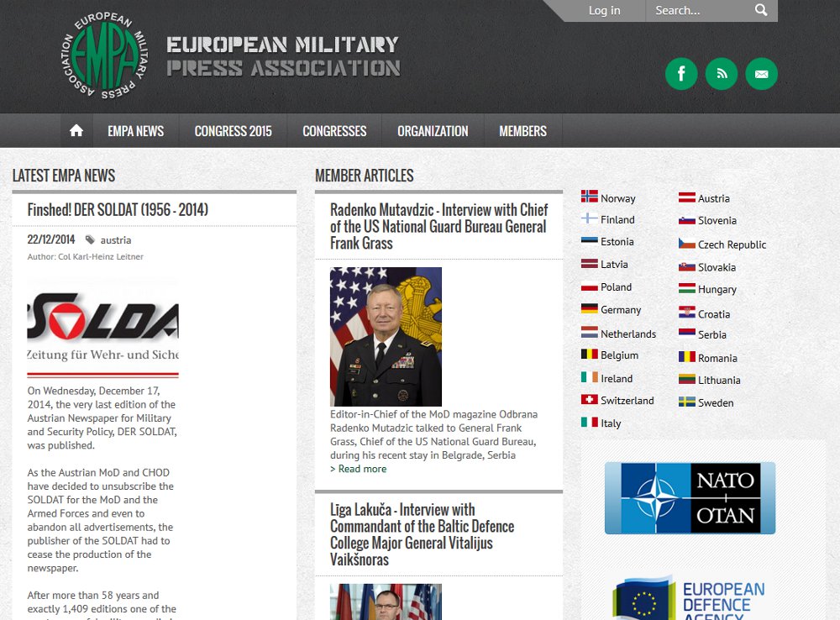The height and width of the screenshot is (620, 840).
Task: Click the Baltic Defence College article photo
Action: point(386,602)
